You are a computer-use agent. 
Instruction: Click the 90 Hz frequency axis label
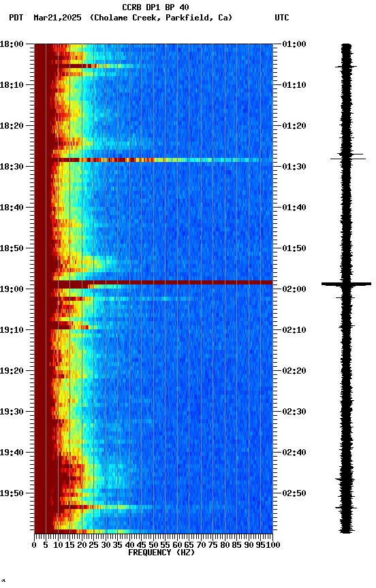[249, 545]
